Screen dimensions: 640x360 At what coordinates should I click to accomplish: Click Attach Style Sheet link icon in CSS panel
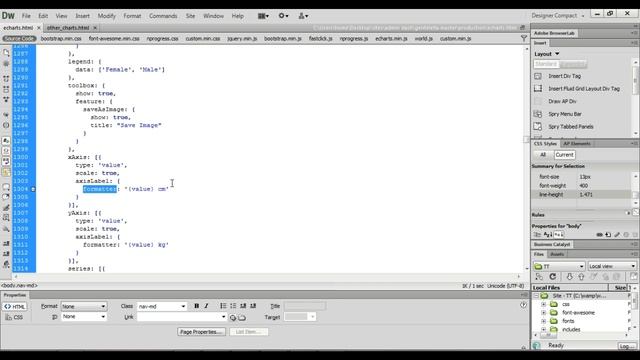tap(599, 235)
